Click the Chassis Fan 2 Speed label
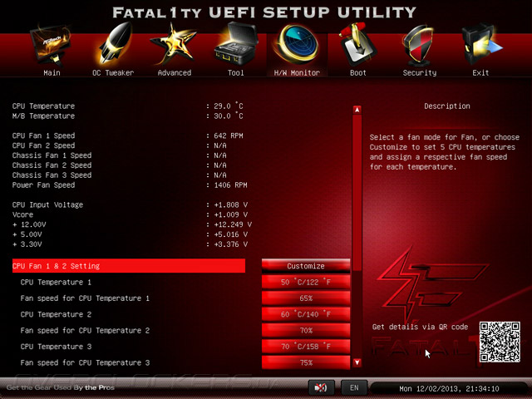532x399 pixels. [52, 165]
